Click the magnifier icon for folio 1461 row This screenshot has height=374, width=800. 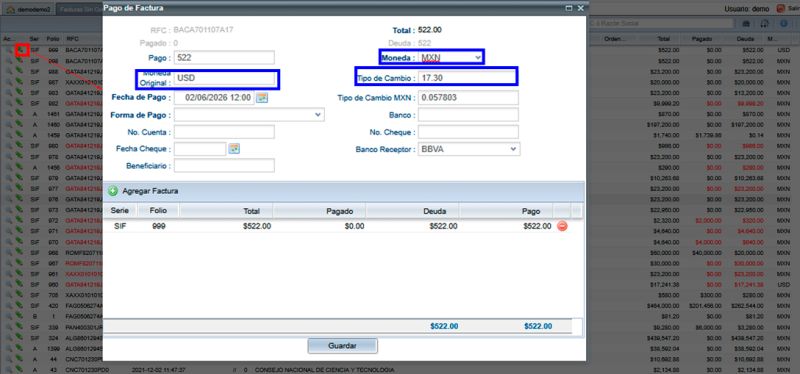(x=9, y=114)
